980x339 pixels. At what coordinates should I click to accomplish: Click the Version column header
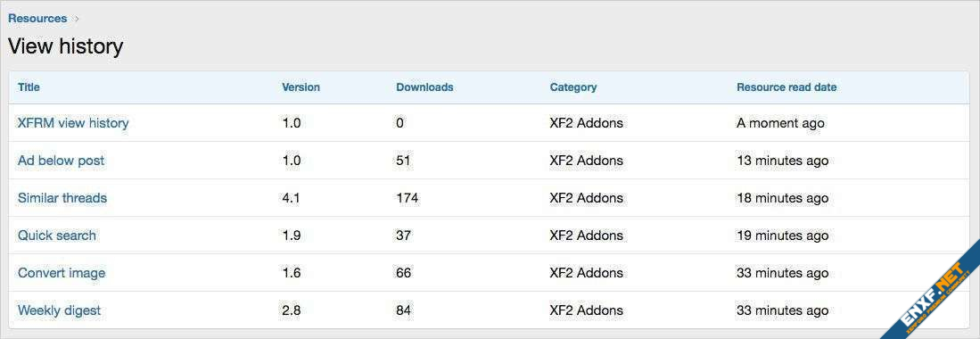click(x=301, y=87)
